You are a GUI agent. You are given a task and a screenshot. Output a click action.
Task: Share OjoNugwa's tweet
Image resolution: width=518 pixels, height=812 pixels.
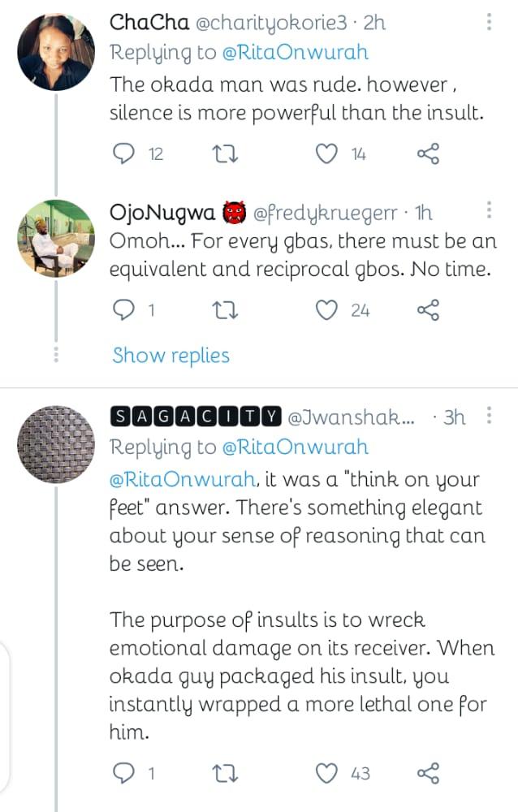428,309
